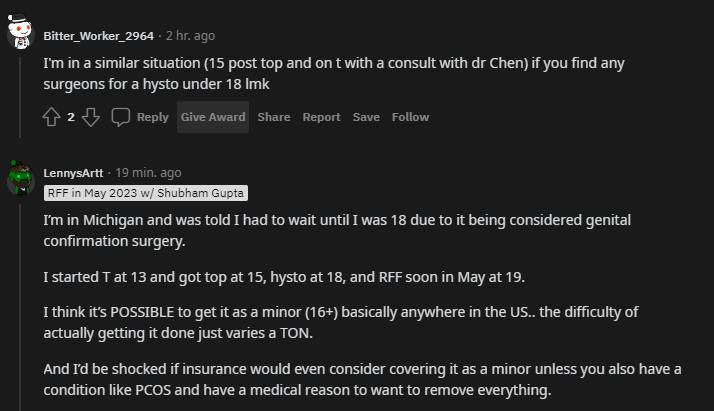Image resolution: width=714 pixels, height=411 pixels.
Task: Click the vote score number 2
Action: coord(71,117)
